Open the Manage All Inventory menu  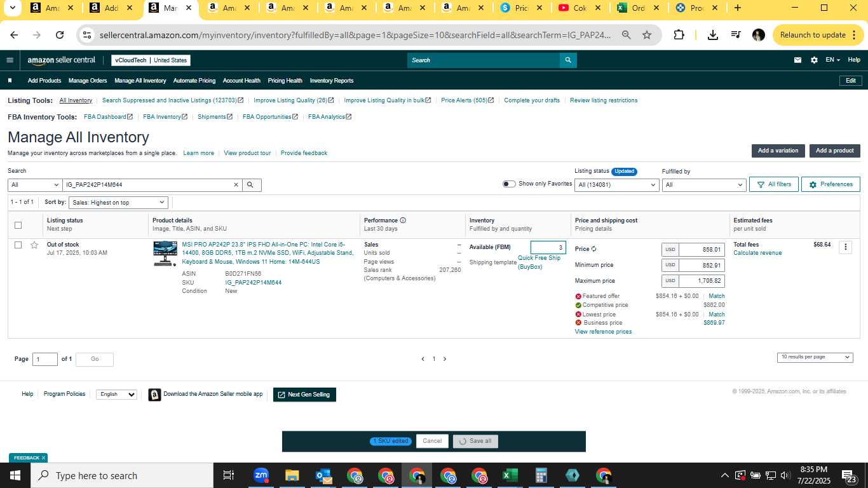click(x=140, y=81)
